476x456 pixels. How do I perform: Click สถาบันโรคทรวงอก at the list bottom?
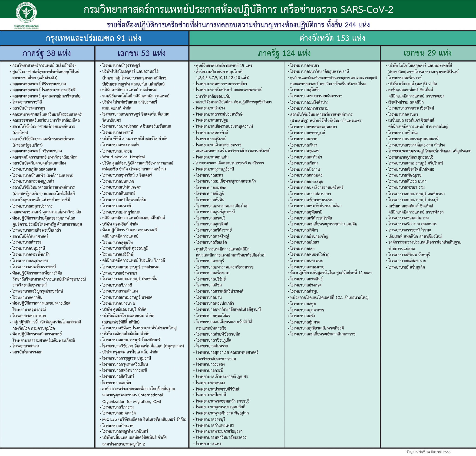coord(27,352)
